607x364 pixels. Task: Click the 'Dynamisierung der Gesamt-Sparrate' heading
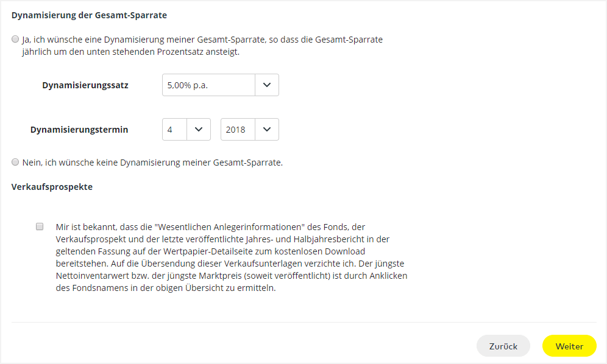click(89, 15)
